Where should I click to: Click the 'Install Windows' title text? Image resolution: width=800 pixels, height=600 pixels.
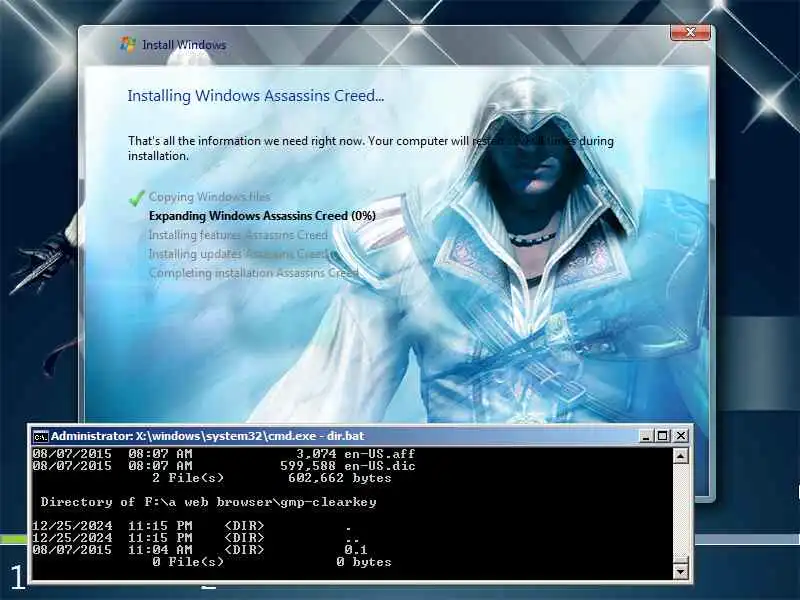click(184, 45)
